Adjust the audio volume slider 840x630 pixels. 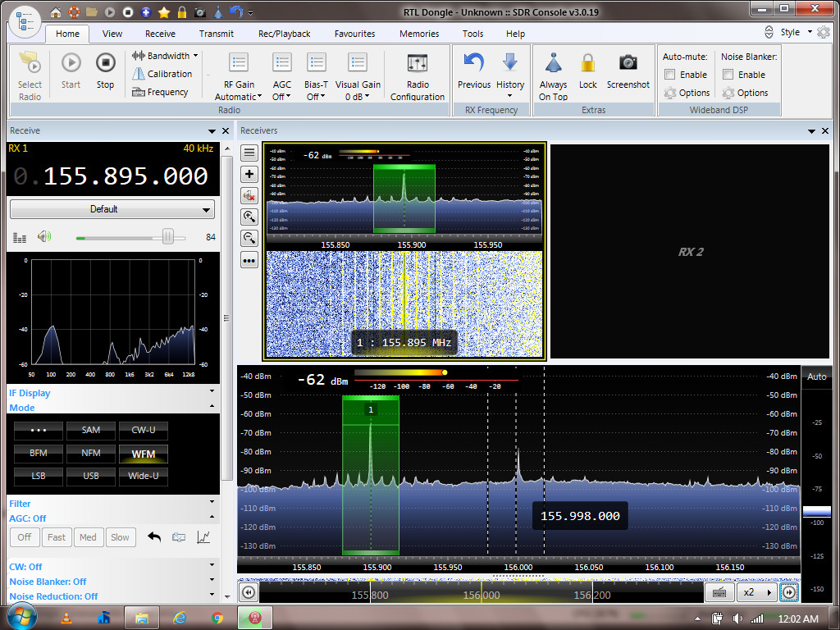click(x=168, y=237)
